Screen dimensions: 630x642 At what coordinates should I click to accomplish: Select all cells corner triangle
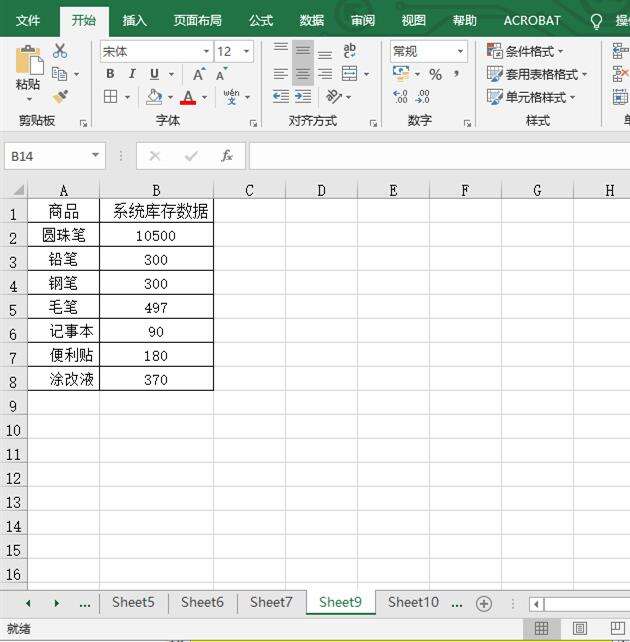tap(18, 190)
